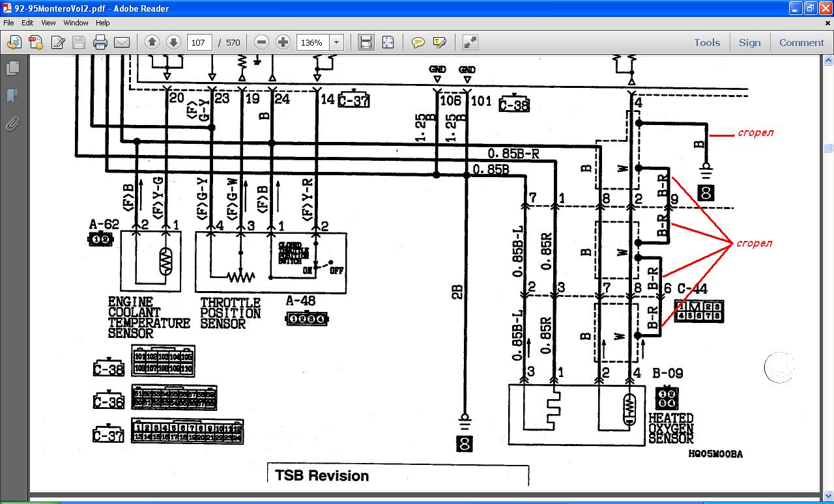
Task: Toggle Read Mode view
Action: 470,43
